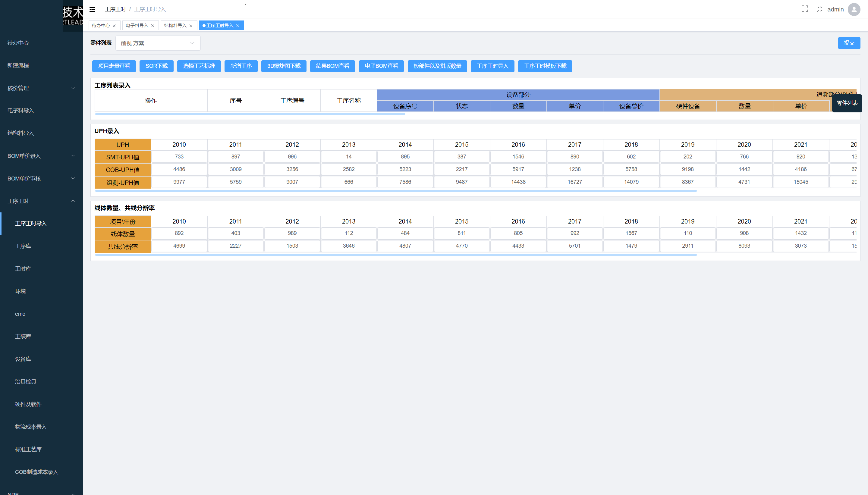Expand the BOM单价录入 sidebar menu

point(41,156)
